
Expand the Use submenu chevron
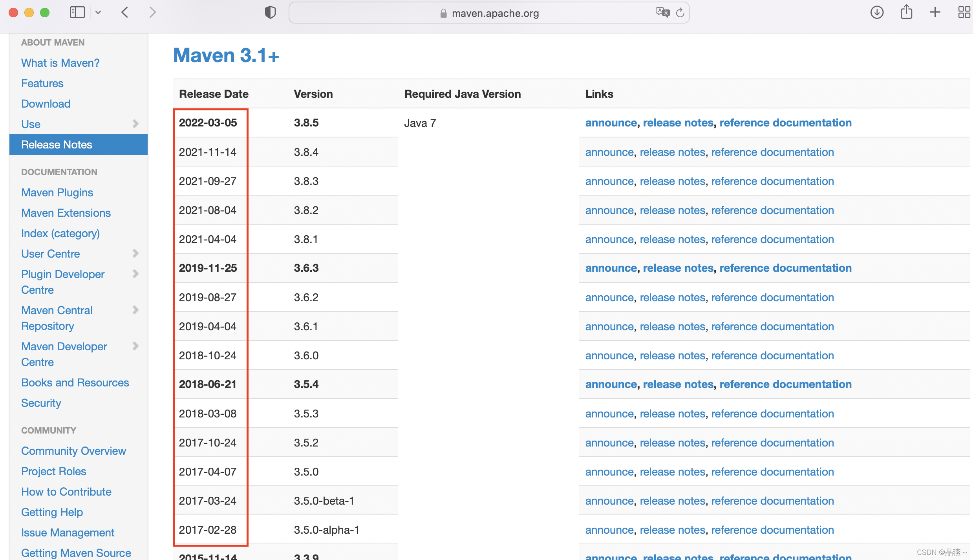136,124
